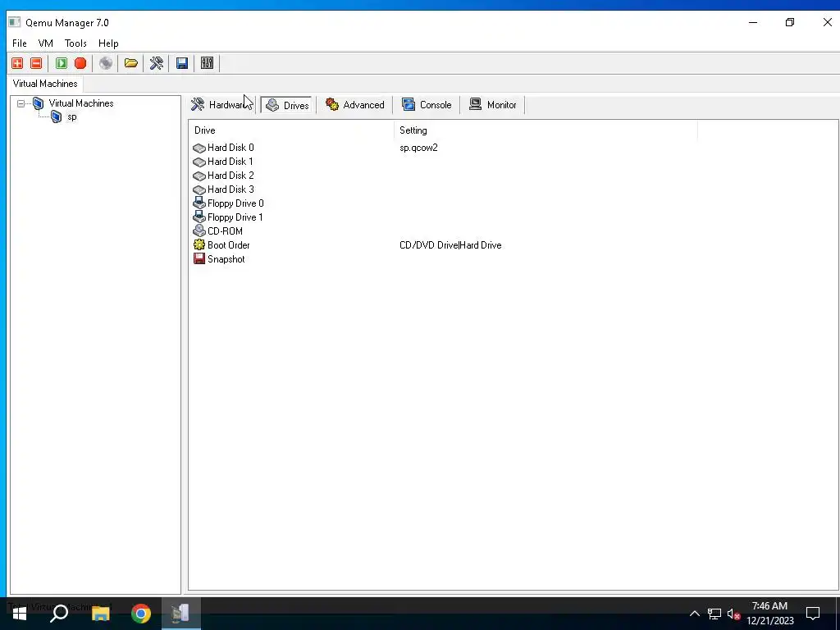Click the network tray icon

click(714, 614)
